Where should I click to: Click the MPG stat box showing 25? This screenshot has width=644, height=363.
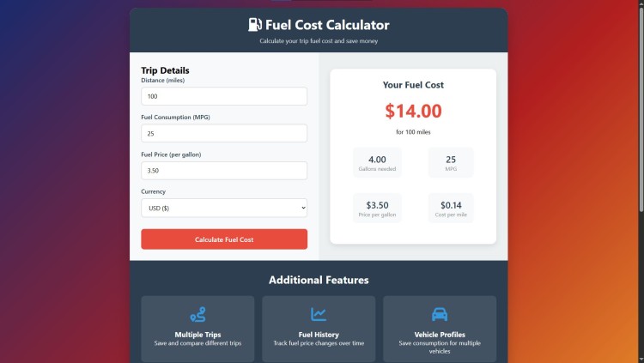tap(451, 162)
